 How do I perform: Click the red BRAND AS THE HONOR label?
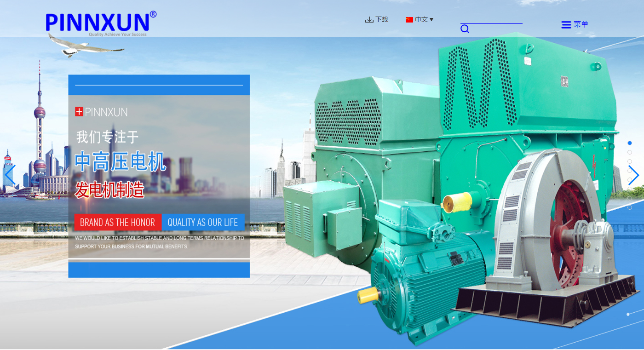pyautogui.click(x=117, y=222)
